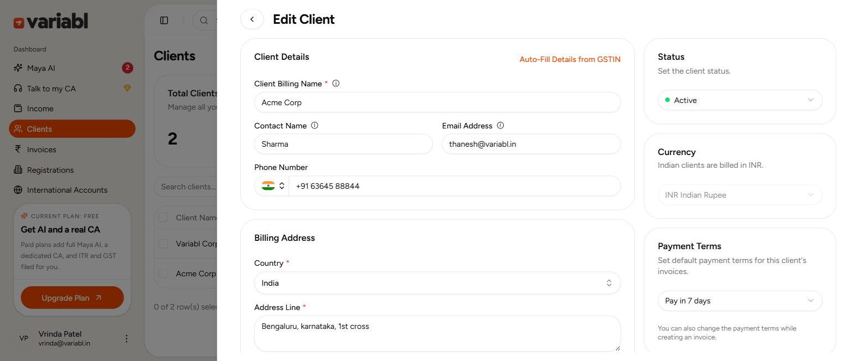Click the Variabl Corp client row name
Image resolution: width=868 pixels, height=361 pixels.
tap(197, 244)
